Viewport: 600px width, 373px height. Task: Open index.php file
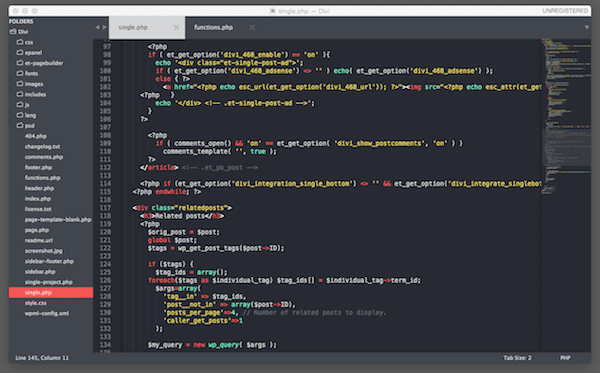click(38, 199)
